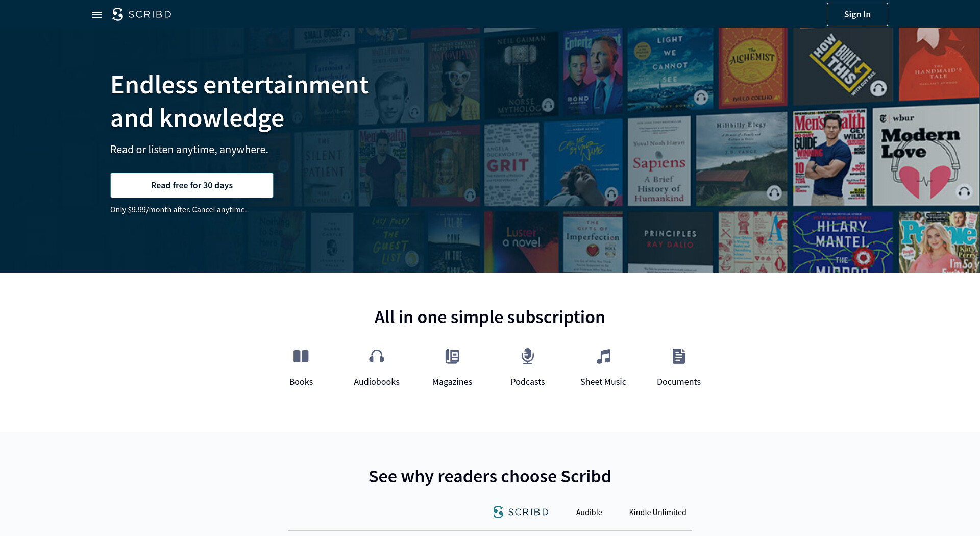The image size is (980, 536).
Task: Click the headphone badge on Norse Mythology
Action: coord(548,105)
